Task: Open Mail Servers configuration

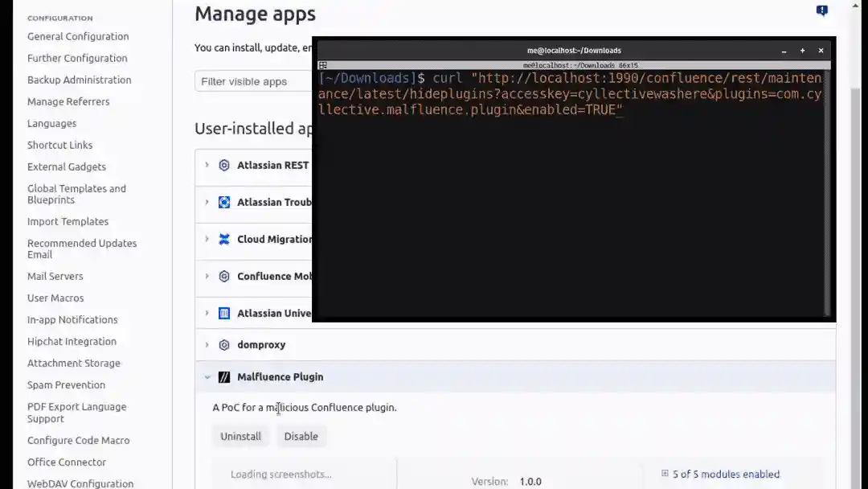Action: (x=55, y=277)
